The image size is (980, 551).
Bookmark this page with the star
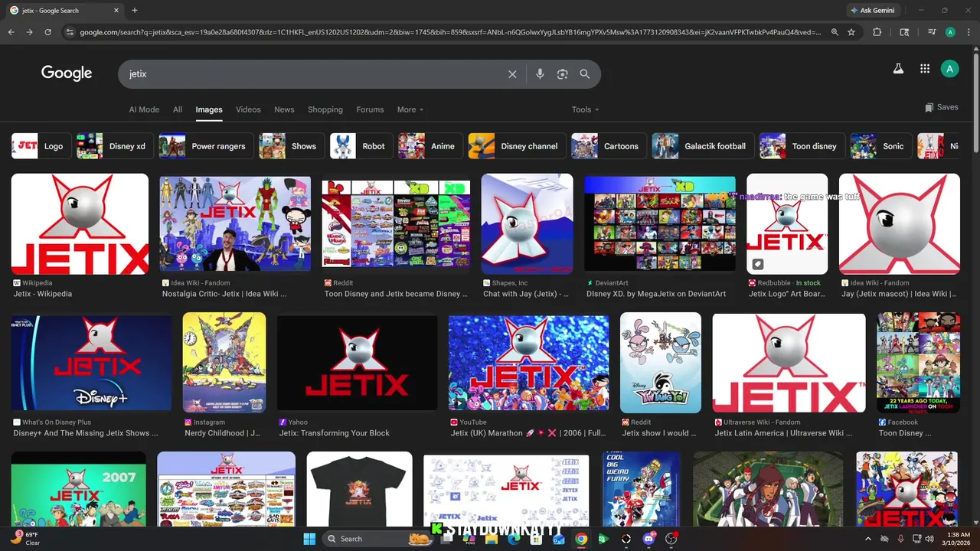coord(851,32)
